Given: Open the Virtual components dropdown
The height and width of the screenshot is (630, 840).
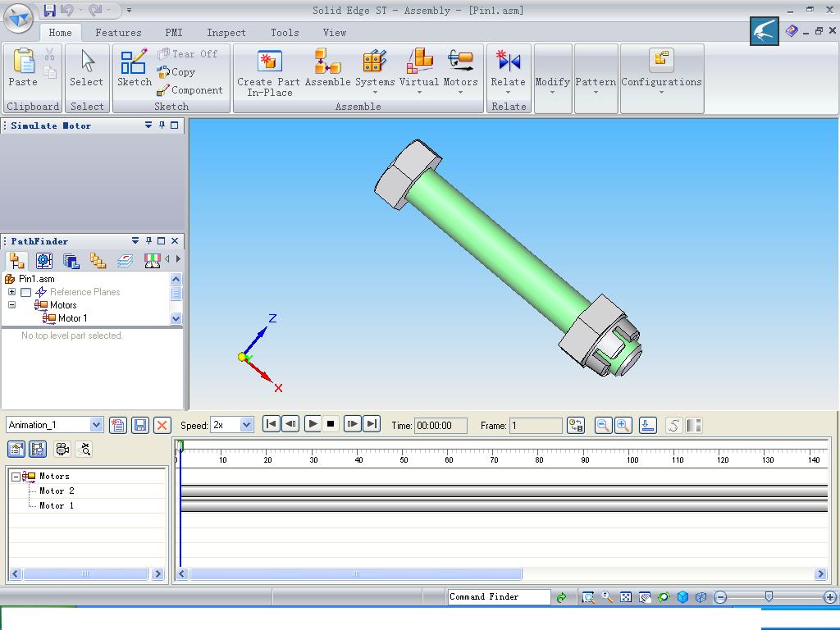Looking at the screenshot, I should 419,93.
